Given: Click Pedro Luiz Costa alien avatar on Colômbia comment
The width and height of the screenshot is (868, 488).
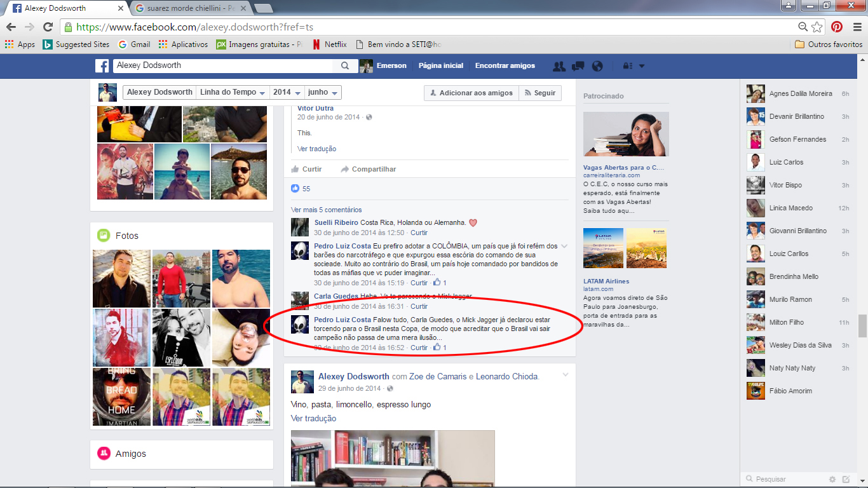Looking at the screenshot, I should (x=300, y=250).
